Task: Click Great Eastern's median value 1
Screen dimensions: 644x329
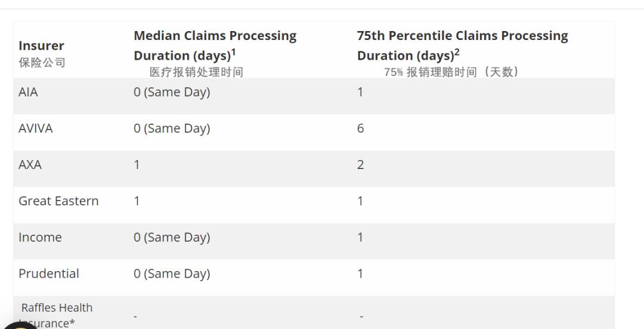Action: (x=137, y=201)
